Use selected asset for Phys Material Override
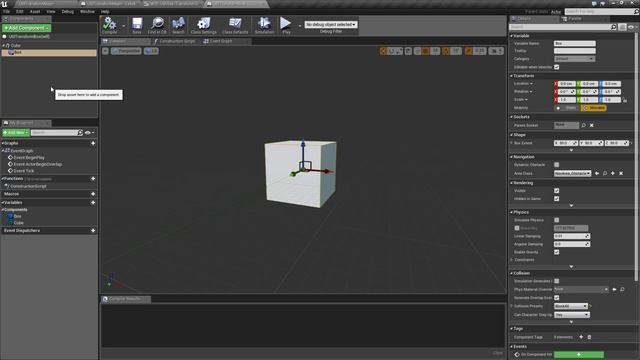This screenshot has height=360, width=640. 614,289
